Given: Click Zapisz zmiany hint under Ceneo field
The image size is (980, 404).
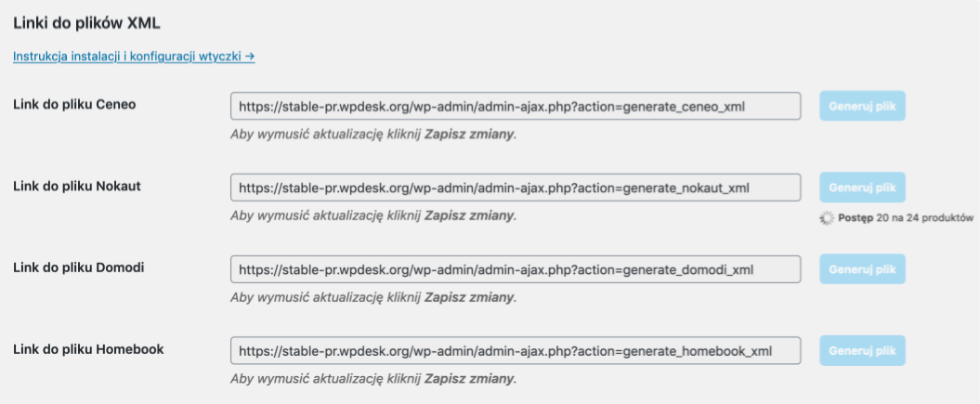Looking at the screenshot, I should click(469, 135).
